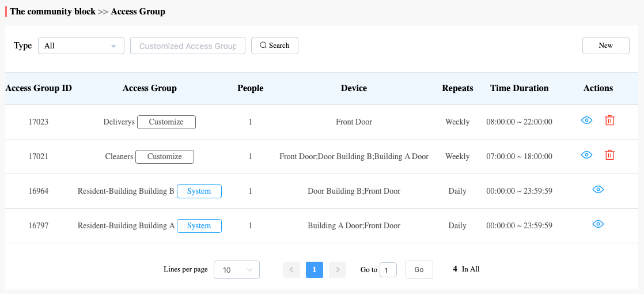Select page 1 in pagination
Viewport: 644px width, 294px height.
click(x=315, y=270)
